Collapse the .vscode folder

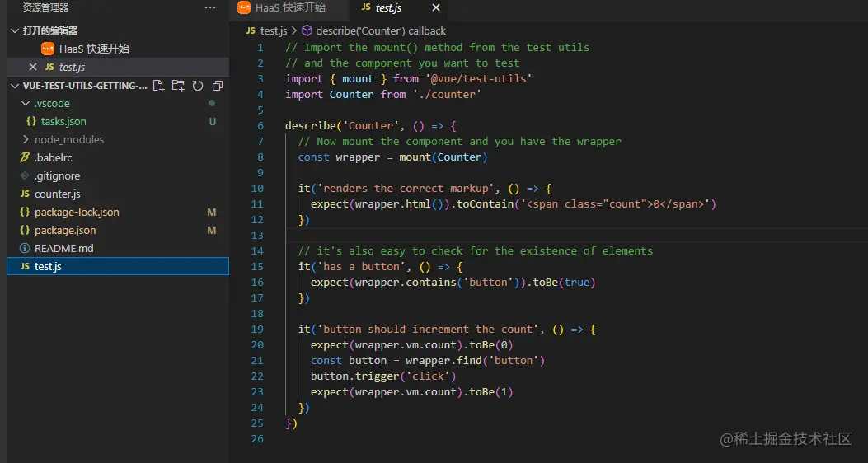26,104
